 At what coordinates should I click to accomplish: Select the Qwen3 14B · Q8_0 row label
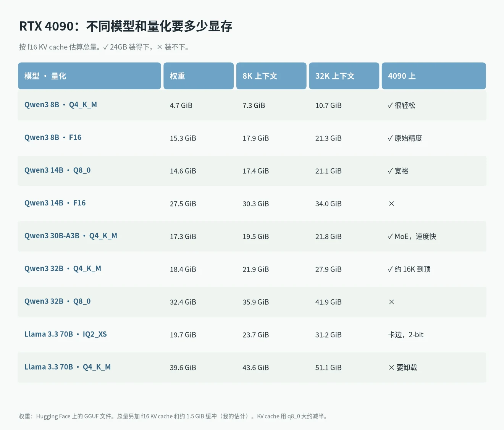58,170
